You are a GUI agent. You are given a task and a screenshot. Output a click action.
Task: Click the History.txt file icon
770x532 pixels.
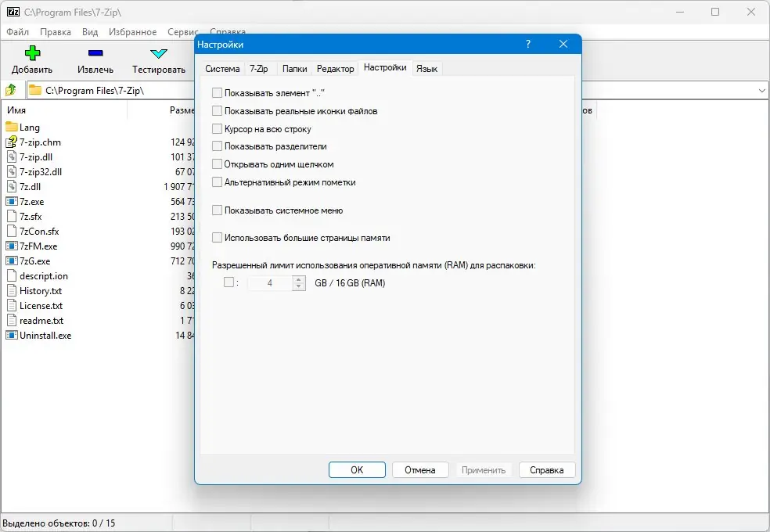[11, 290]
